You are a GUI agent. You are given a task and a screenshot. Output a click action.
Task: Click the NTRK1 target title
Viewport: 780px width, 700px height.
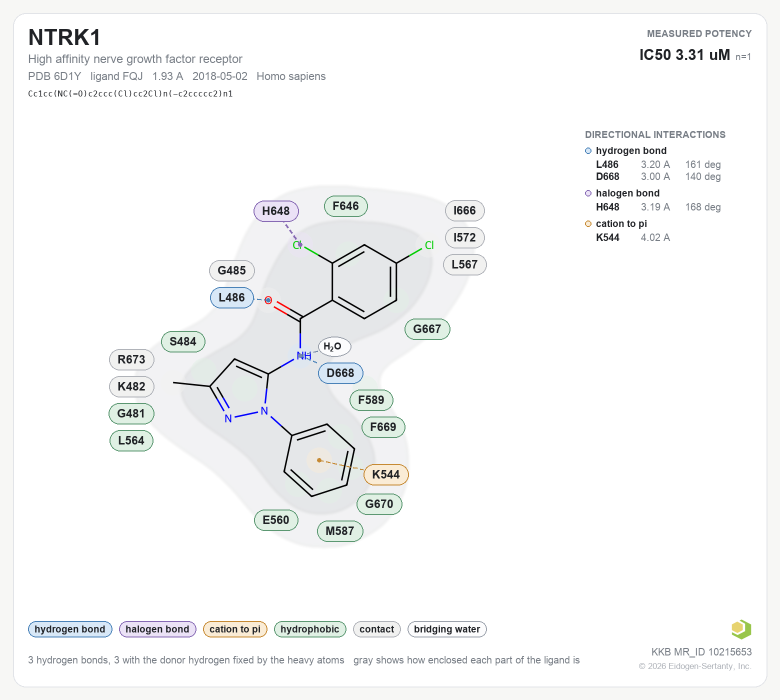pyautogui.click(x=64, y=37)
